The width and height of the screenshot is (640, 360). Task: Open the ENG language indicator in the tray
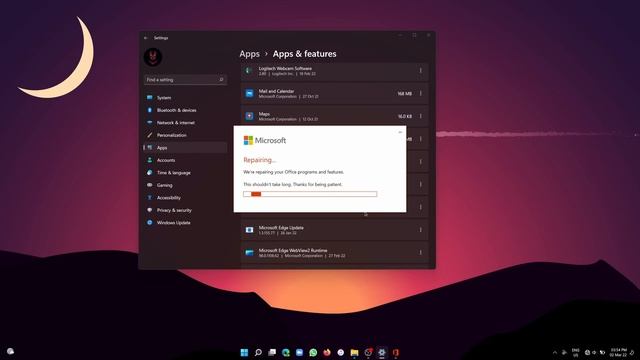576,352
